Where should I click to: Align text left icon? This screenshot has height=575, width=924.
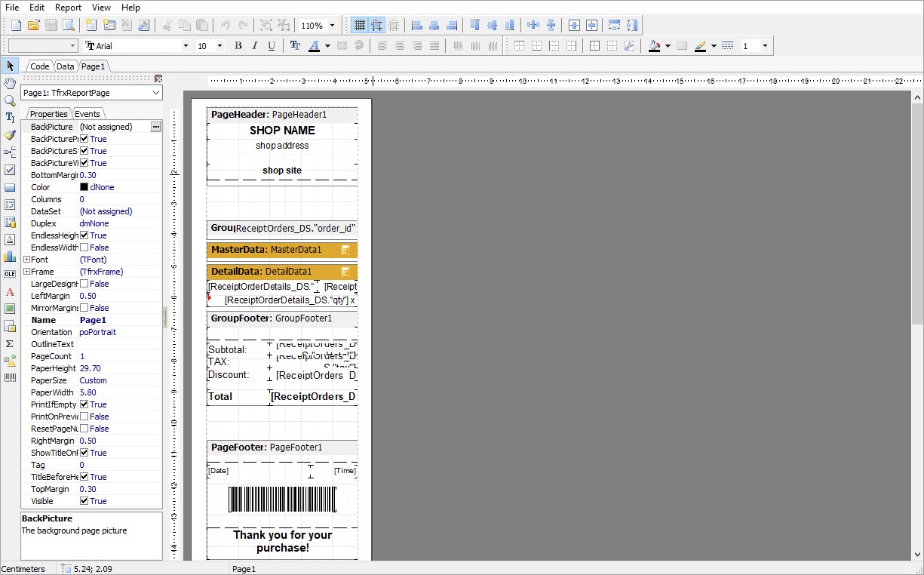(382, 46)
